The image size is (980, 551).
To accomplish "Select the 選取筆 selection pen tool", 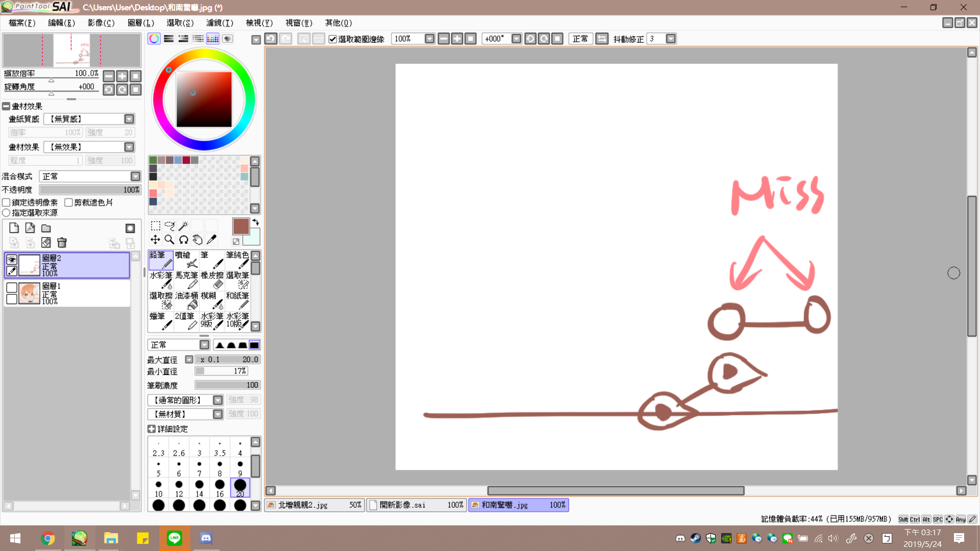I will (x=237, y=280).
